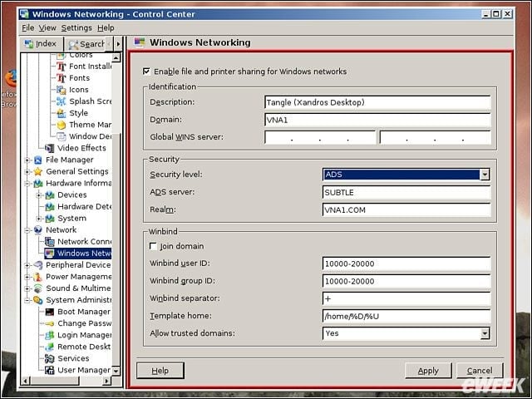Click the File Manager icon
Image resolution: width=532 pixels, height=399 pixels.
click(38, 160)
